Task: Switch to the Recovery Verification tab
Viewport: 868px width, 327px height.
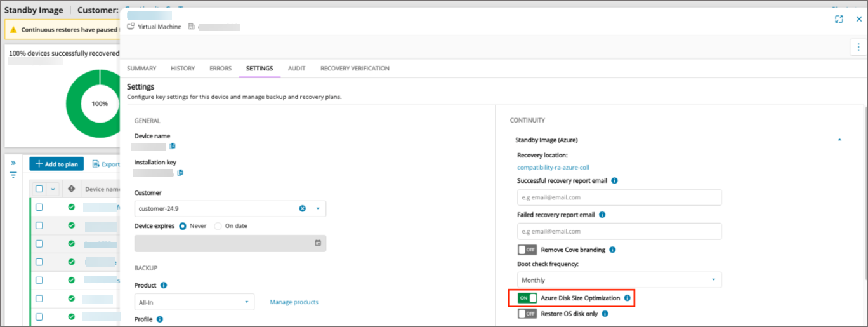Action: click(355, 69)
